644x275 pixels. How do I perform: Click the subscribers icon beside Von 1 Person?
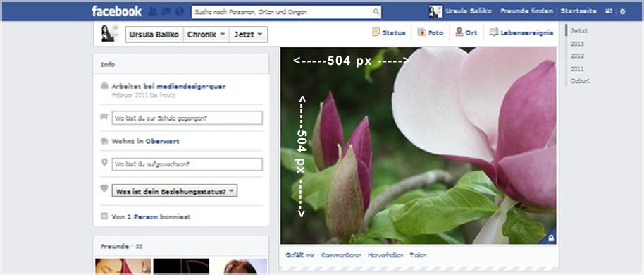click(104, 216)
